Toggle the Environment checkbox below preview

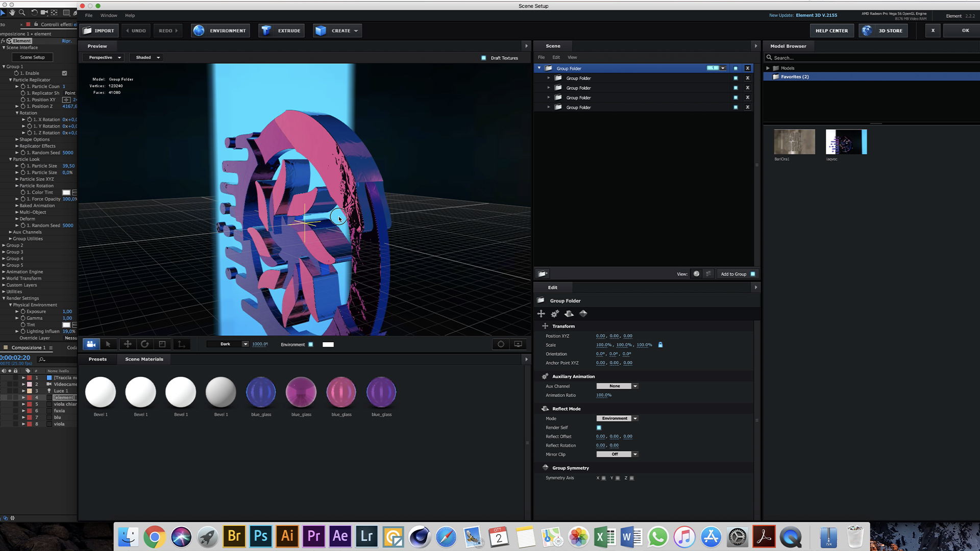310,344
